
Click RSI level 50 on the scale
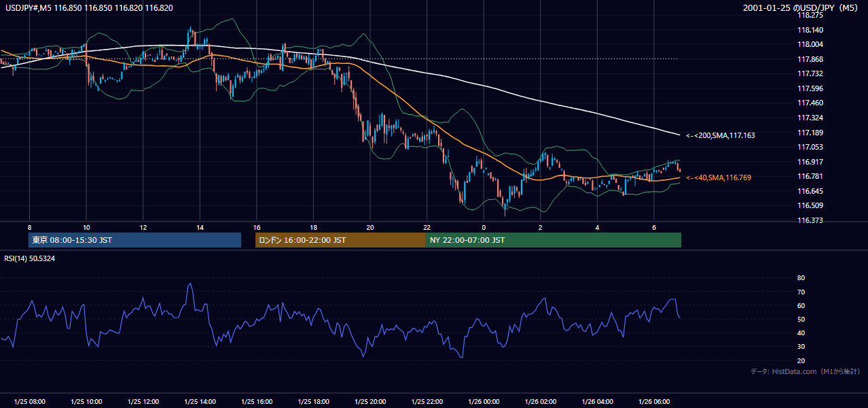[x=801, y=319]
